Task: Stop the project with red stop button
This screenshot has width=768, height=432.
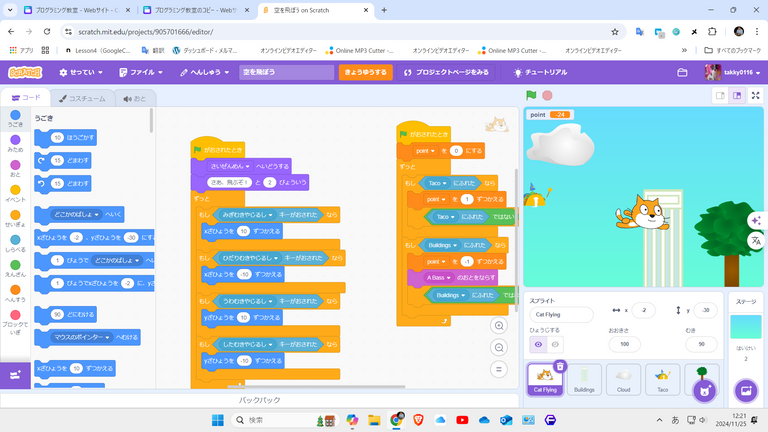Action: coord(547,96)
